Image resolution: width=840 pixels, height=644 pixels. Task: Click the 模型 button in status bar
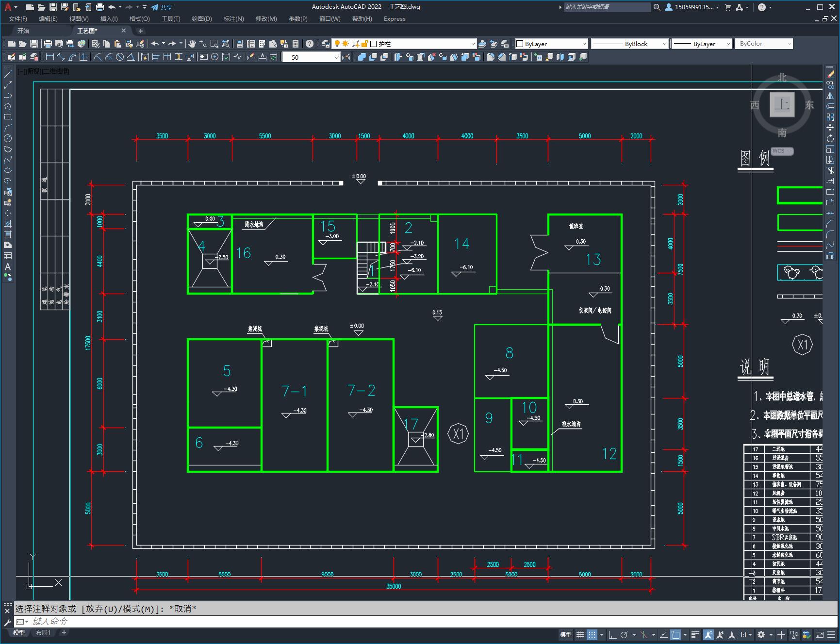click(x=566, y=634)
